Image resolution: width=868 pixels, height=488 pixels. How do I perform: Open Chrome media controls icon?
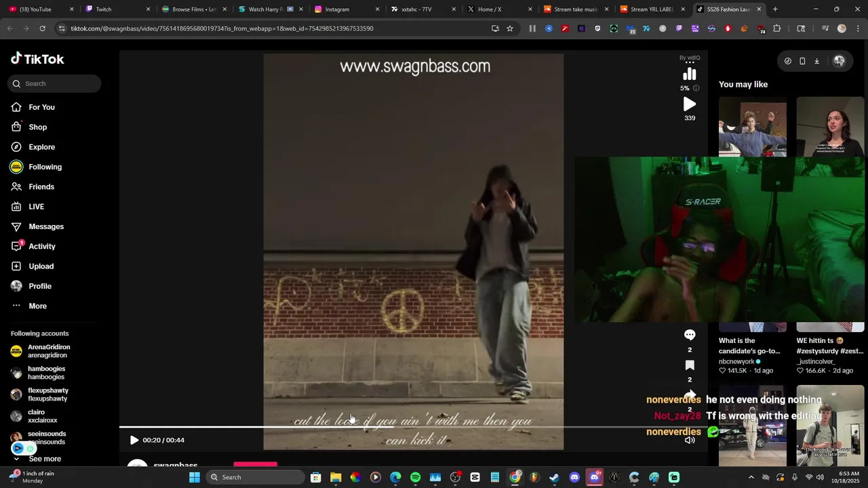pos(825,28)
